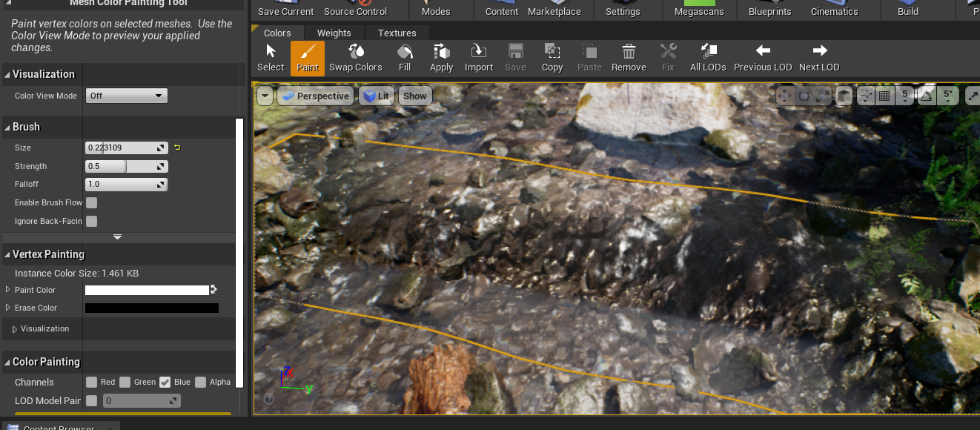Screen dimensions: 980x430
Task: Click the coordinate system axes icon
Action: coord(865,96)
